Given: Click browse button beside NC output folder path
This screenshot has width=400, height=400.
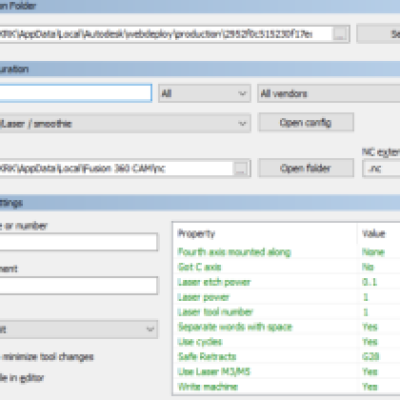Looking at the screenshot, I should coord(241,168).
